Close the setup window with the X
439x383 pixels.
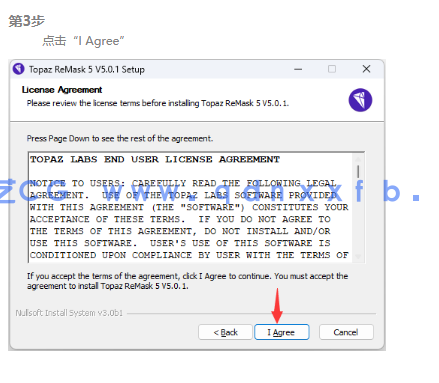(x=366, y=69)
